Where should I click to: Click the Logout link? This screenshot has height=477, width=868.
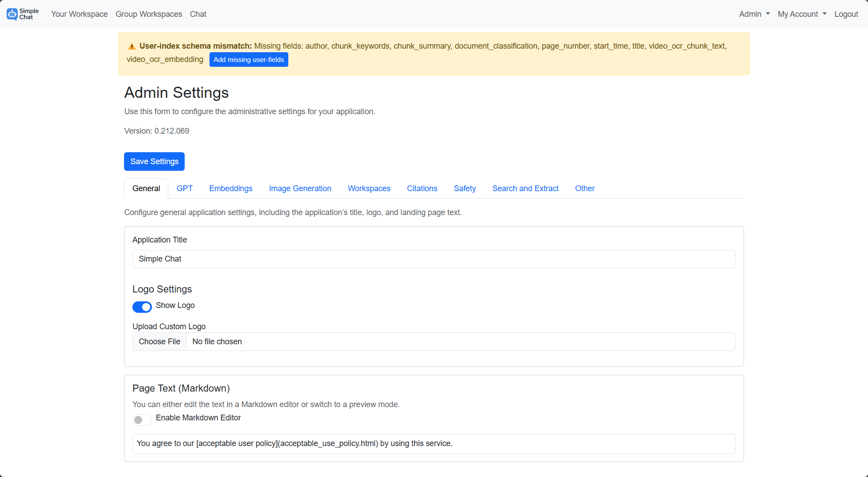coord(846,14)
